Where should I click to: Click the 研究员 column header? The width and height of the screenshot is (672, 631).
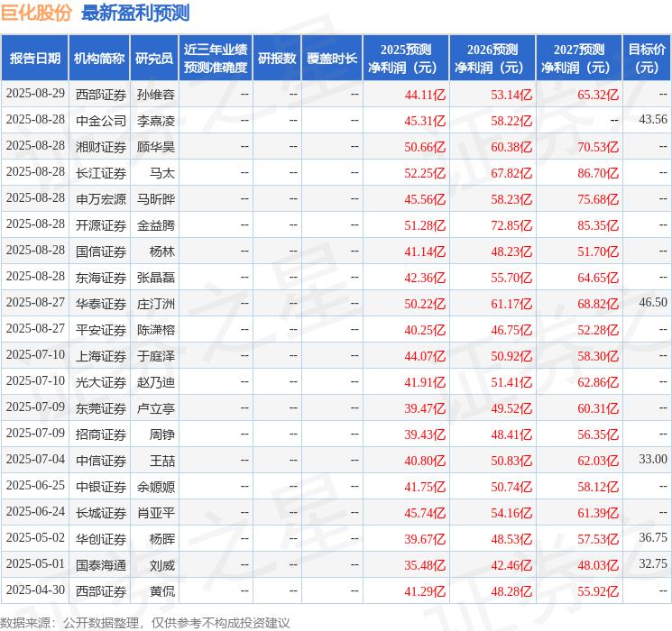tap(154, 59)
